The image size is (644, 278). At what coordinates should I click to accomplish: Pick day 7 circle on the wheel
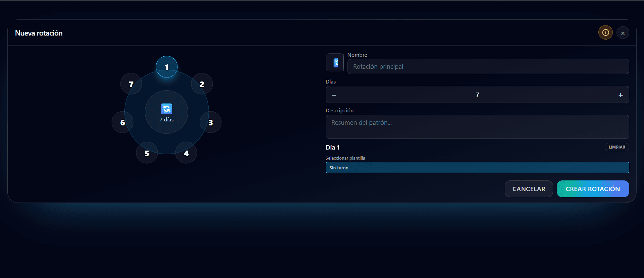[x=131, y=84]
